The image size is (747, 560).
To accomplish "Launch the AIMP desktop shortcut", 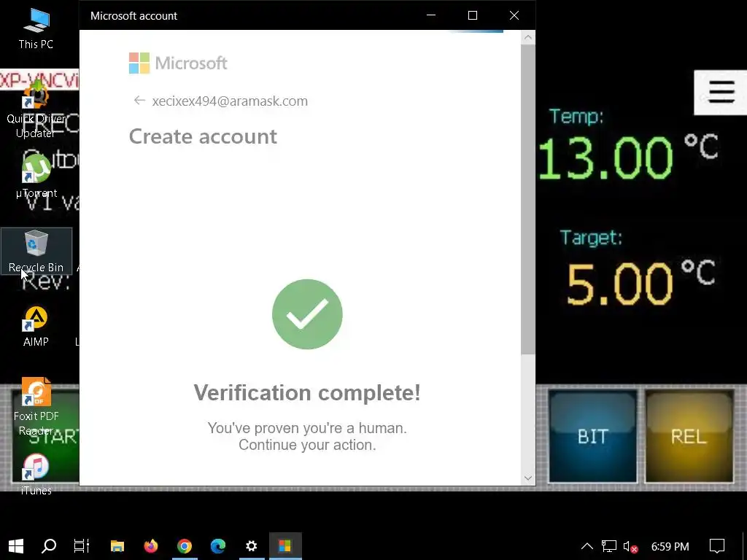I will (x=36, y=327).
